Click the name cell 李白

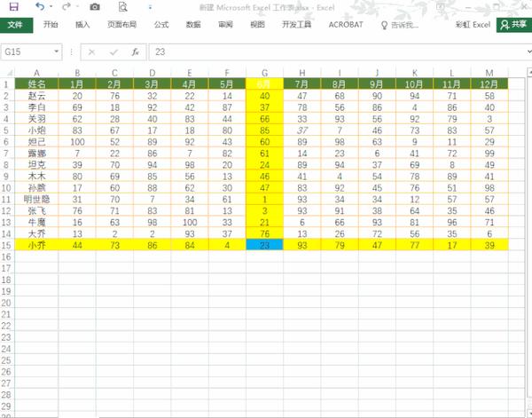pyautogui.click(x=36, y=107)
